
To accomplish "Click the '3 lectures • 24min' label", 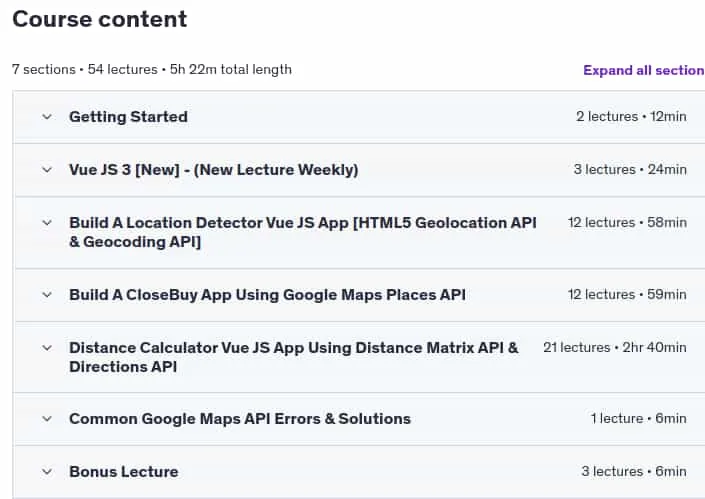I will pos(630,169).
